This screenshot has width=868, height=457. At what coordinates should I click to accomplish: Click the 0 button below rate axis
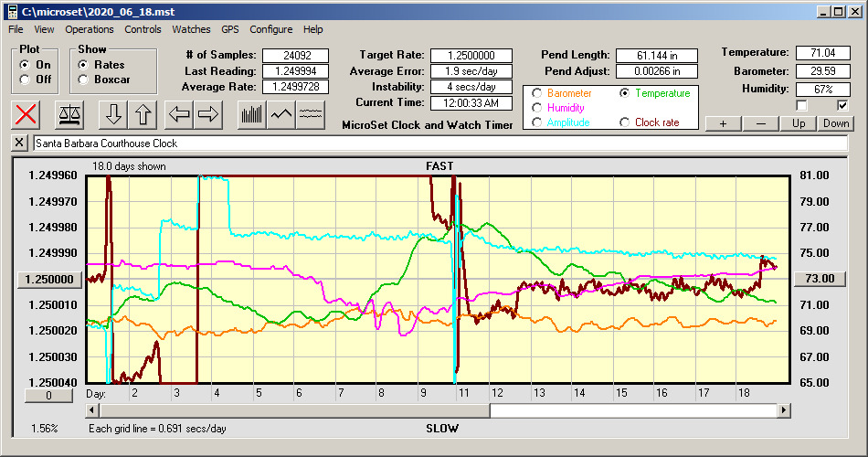point(48,396)
